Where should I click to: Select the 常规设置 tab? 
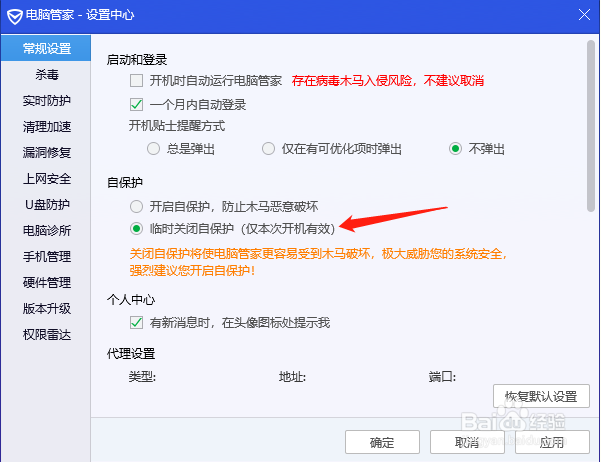[x=46, y=48]
